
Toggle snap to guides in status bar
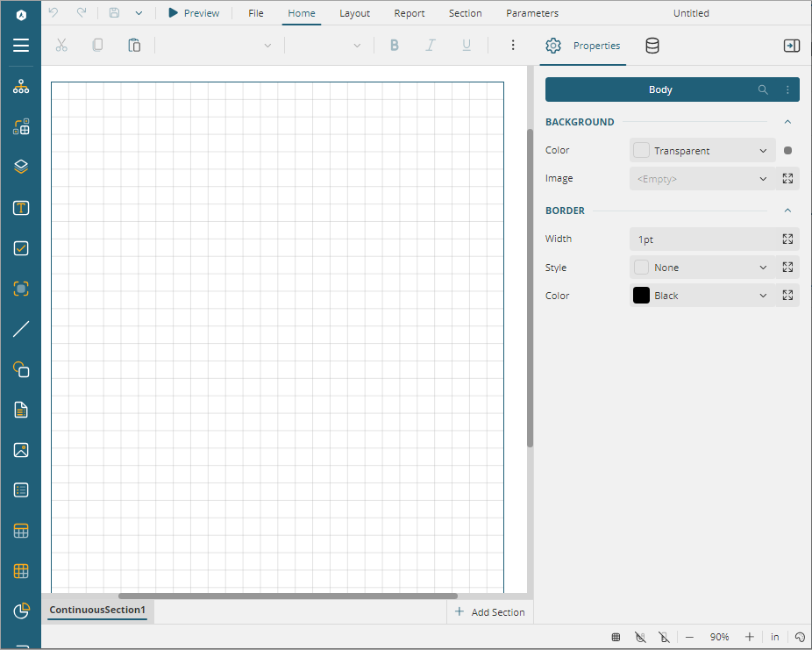coord(664,637)
